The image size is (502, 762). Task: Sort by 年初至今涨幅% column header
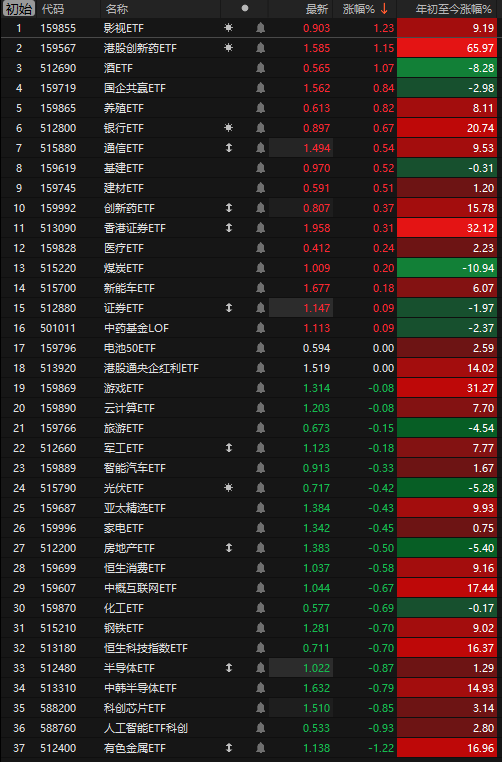(x=453, y=9)
